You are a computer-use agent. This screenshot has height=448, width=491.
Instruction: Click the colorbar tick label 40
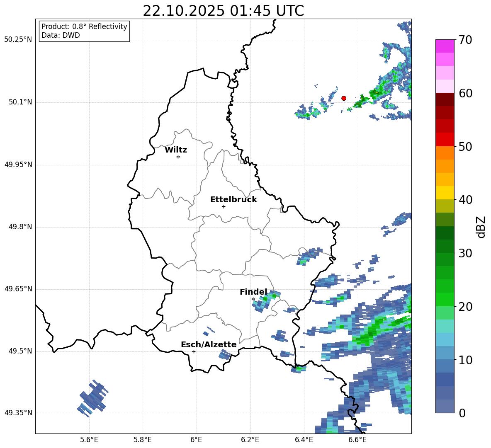click(x=465, y=200)
